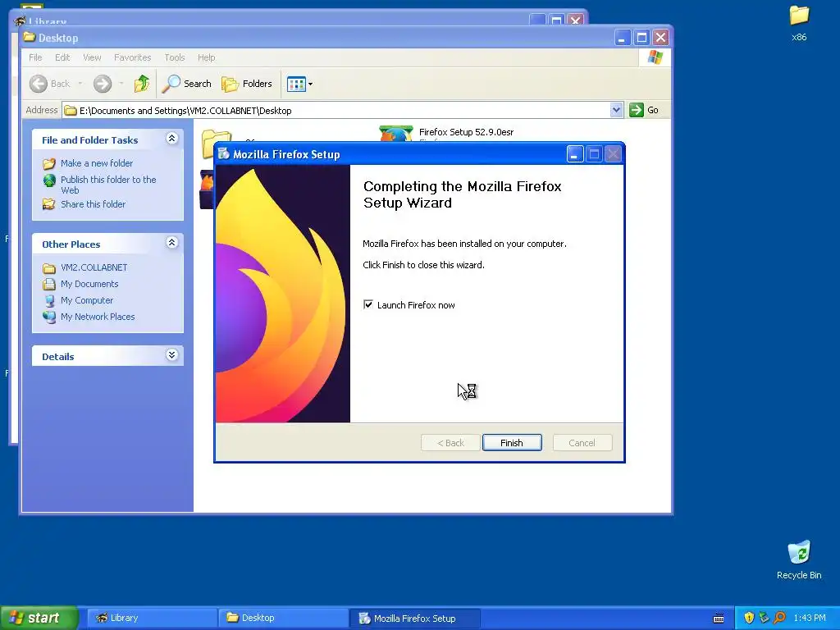
Task: Click the My Network Places icon
Action: click(x=49, y=317)
